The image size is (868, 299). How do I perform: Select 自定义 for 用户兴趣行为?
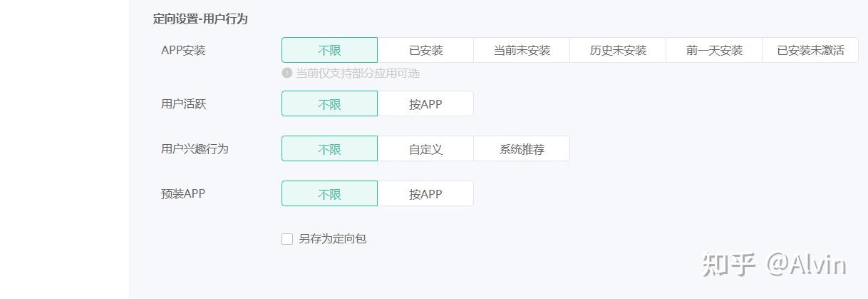coord(425,149)
